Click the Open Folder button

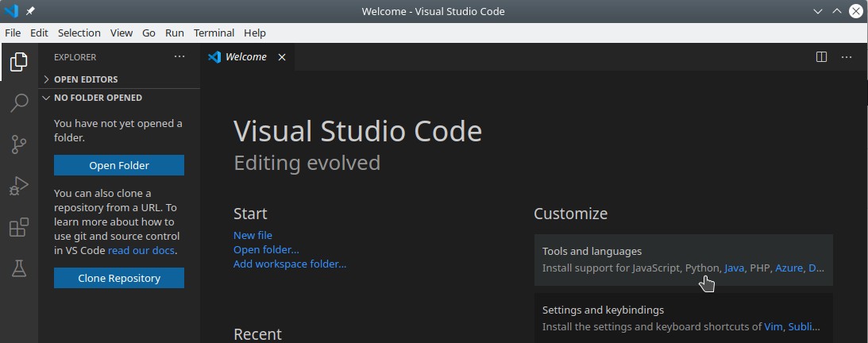click(119, 165)
